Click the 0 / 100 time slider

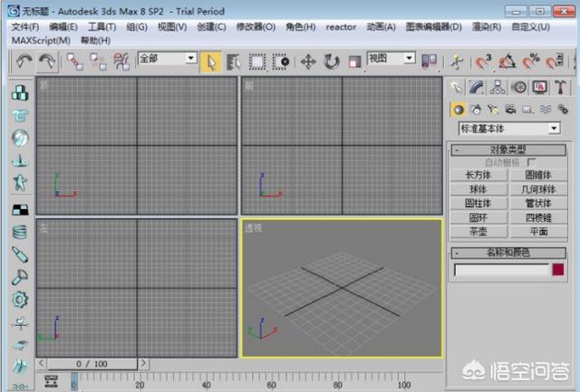[x=92, y=364]
